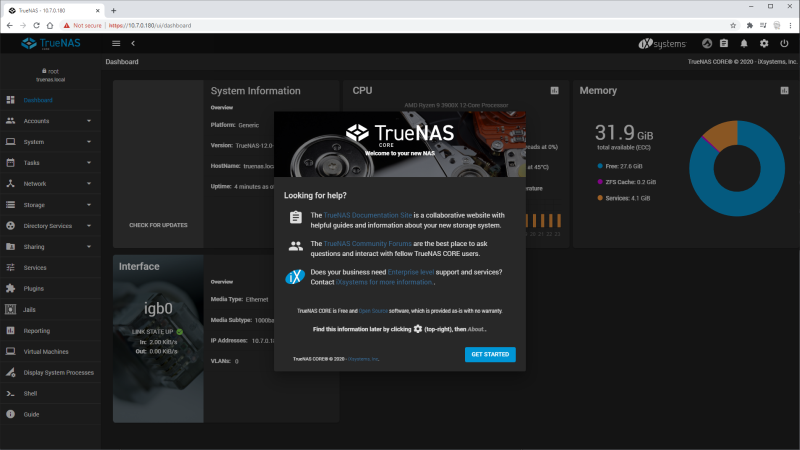Image resolution: width=800 pixels, height=450 pixels.
Task: Click the Accounts people icon
Action: coord(10,121)
